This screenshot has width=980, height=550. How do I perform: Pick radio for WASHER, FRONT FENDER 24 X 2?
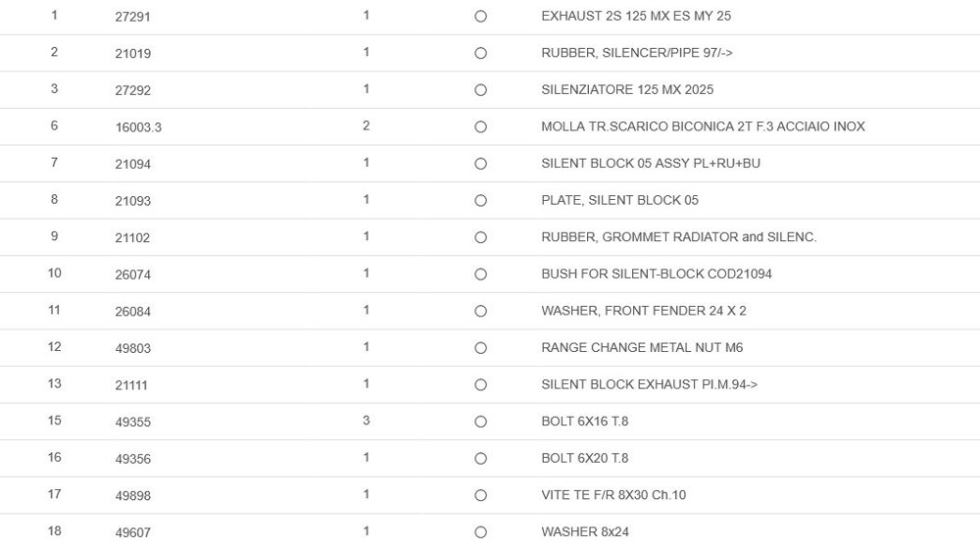pyautogui.click(x=480, y=312)
